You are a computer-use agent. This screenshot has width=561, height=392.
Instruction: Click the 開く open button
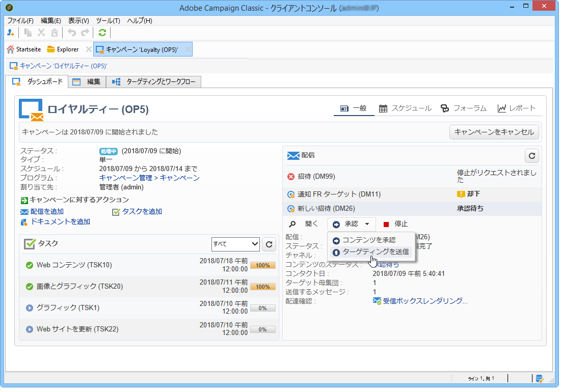point(303,224)
